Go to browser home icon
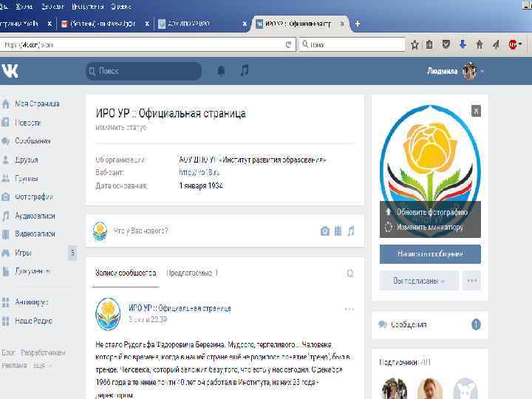This screenshot has height=399, width=532. pos(479,44)
